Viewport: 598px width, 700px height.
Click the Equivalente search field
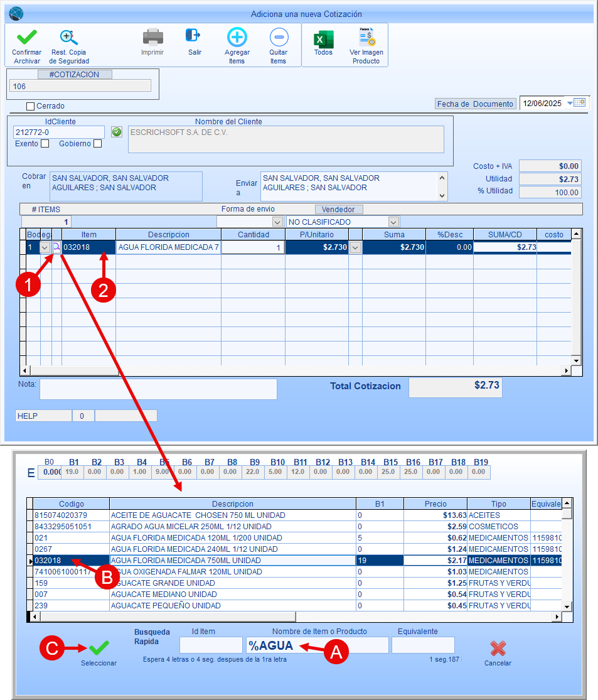tap(423, 645)
